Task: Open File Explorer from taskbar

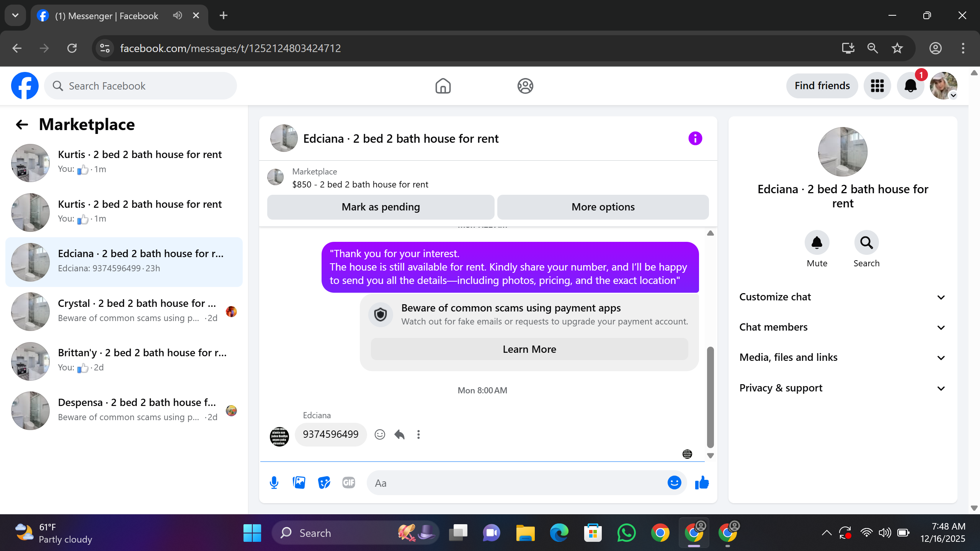Action: [x=525, y=533]
